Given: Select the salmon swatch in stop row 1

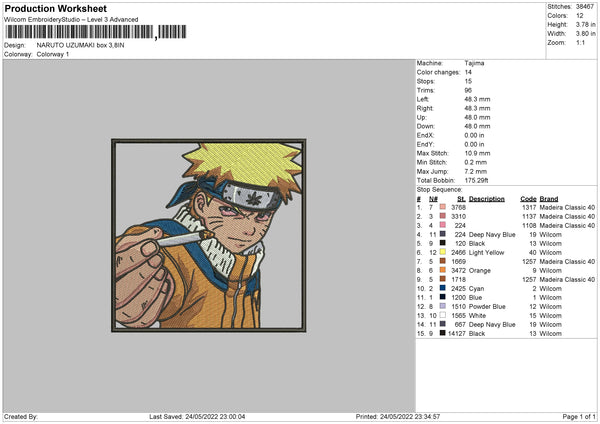Looking at the screenshot, I should click(x=443, y=207).
